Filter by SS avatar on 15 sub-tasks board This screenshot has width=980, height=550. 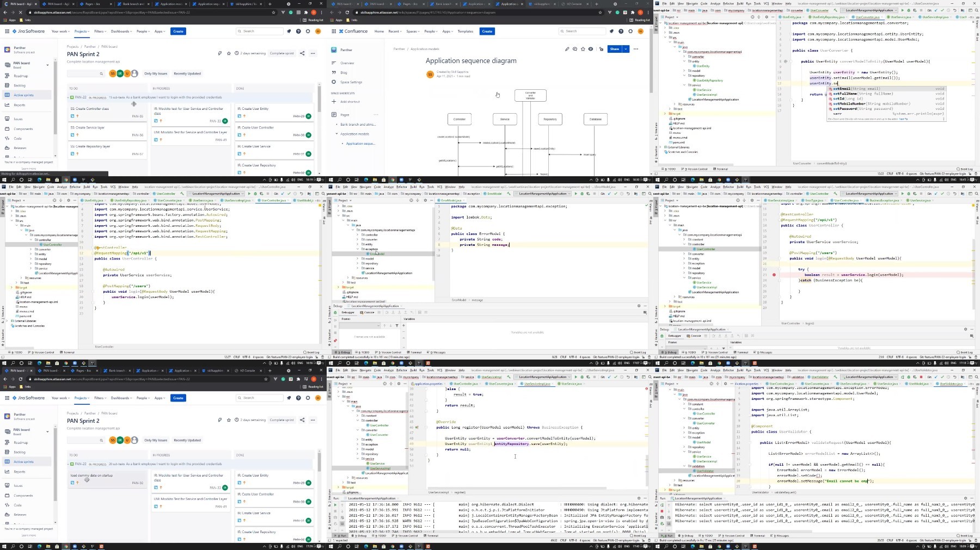click(113, 73)
